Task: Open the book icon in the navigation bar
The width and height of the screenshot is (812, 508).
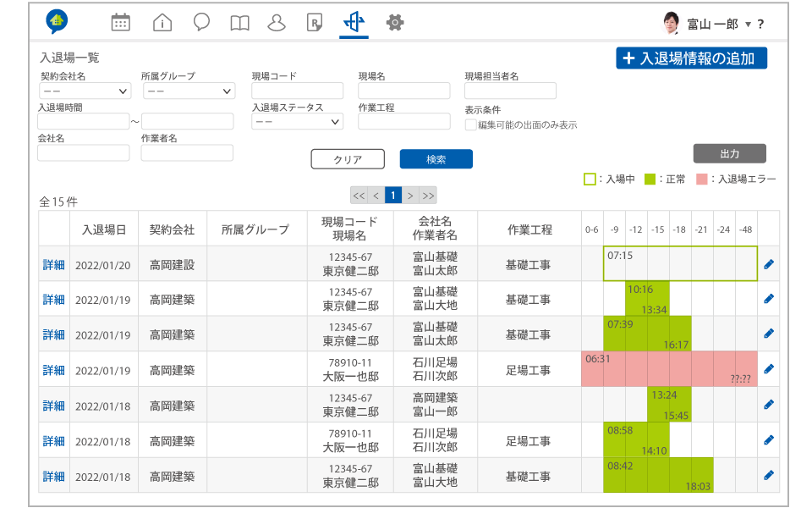Action: coord(239,22)
